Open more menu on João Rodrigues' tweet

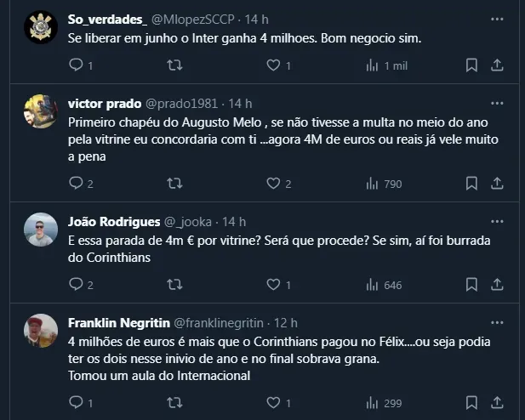click(497, 221)
